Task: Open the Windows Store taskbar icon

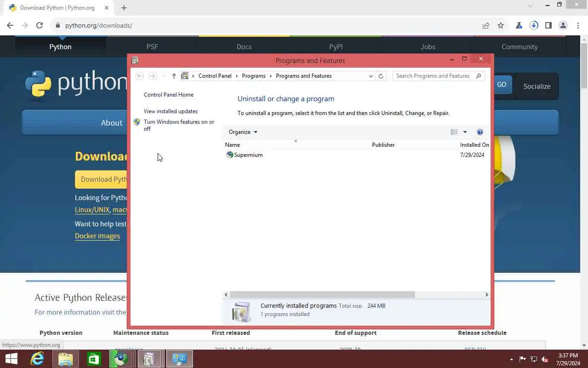Action: [94, 359]
